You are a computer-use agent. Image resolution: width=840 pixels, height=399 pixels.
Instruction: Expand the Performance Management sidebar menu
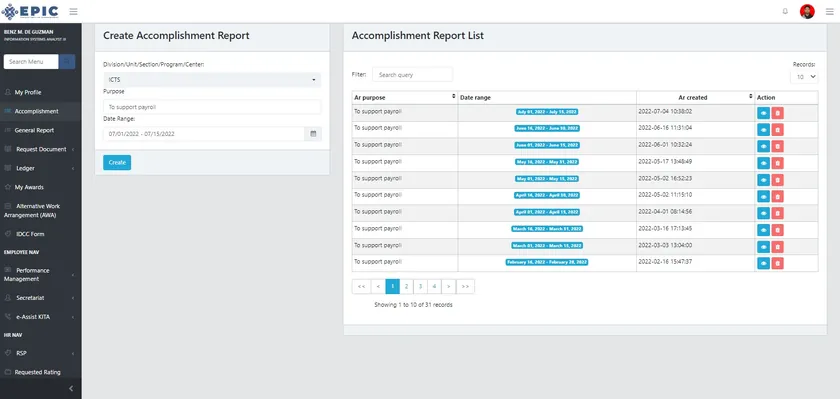(41, 275)
